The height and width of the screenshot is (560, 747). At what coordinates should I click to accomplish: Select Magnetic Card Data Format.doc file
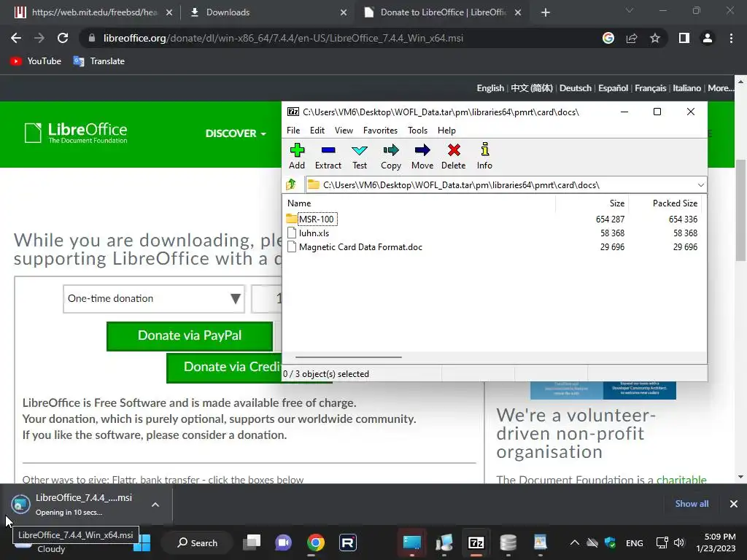pyautogui.click(x=360, y=247)
